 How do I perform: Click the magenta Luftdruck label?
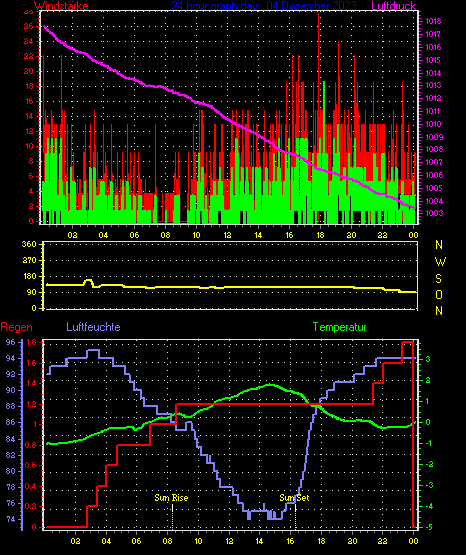pos(393,6)
